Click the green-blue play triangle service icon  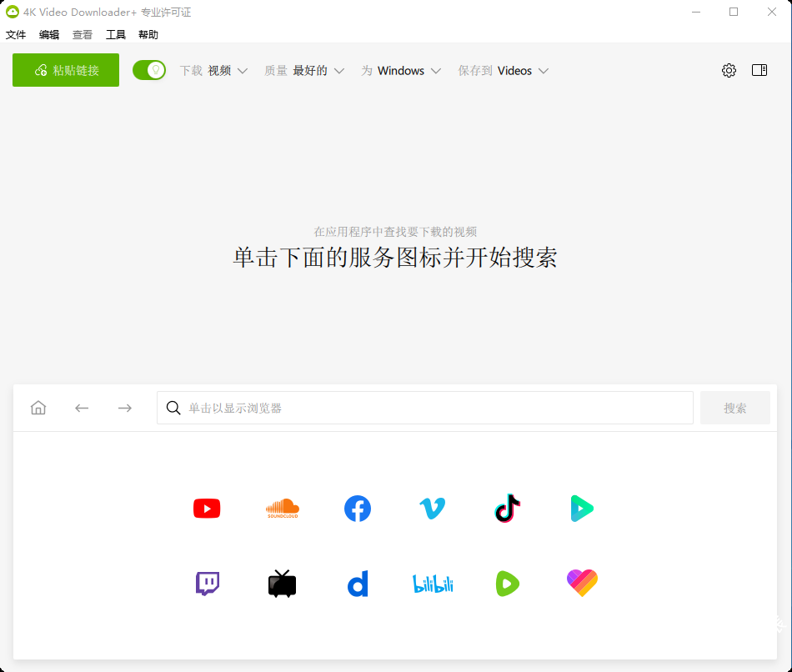coord(582,509)
